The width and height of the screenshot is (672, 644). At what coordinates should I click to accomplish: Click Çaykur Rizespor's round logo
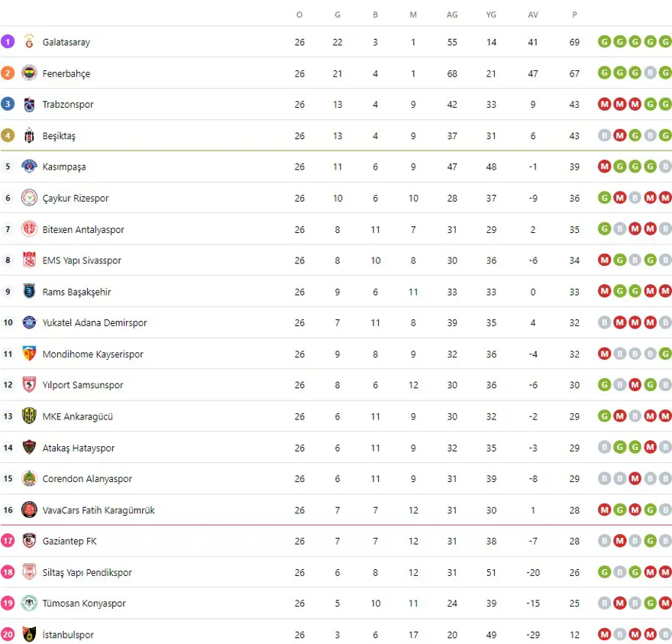click(x=29, y=198)
